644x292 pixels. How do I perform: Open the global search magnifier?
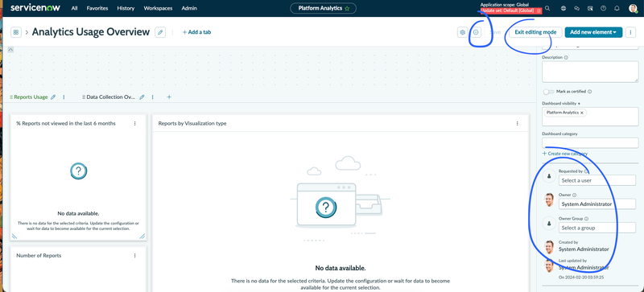tap(547, 8)
